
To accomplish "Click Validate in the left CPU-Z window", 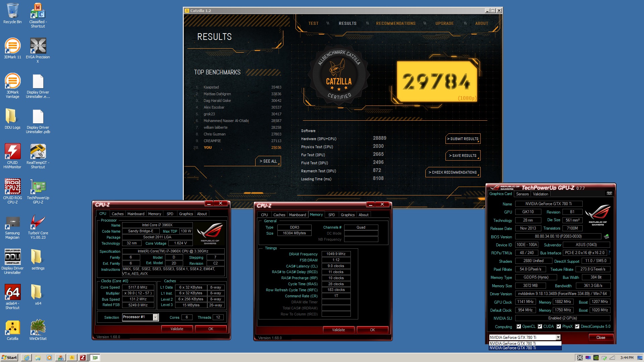I will [x=177, y=329].
